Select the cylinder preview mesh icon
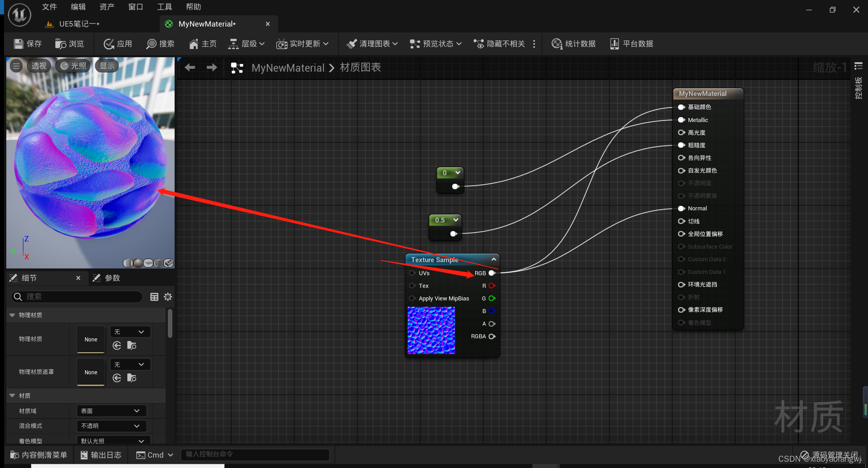The width and height of the screenshot is (868, 468). click(x=128, y=263)
